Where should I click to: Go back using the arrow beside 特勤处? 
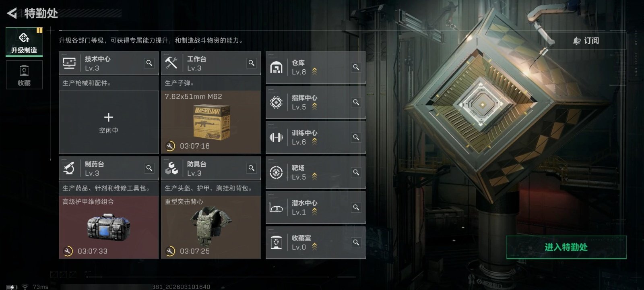[12, 13]
